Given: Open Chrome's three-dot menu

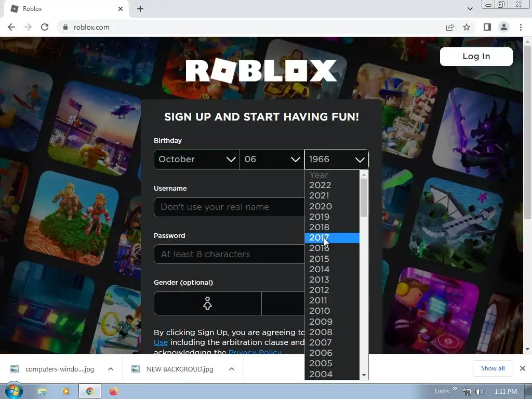Looking at the screenshot, I should click(x=521, y=27).
